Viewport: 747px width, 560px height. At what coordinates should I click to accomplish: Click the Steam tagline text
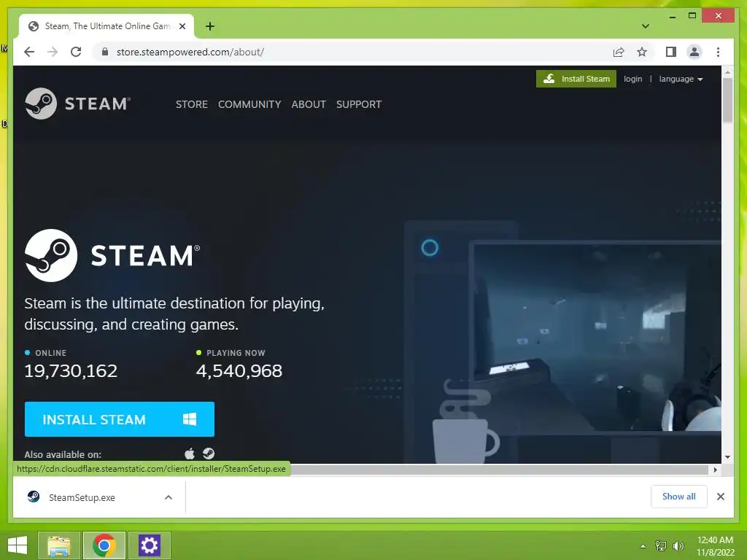click(174, 314)
